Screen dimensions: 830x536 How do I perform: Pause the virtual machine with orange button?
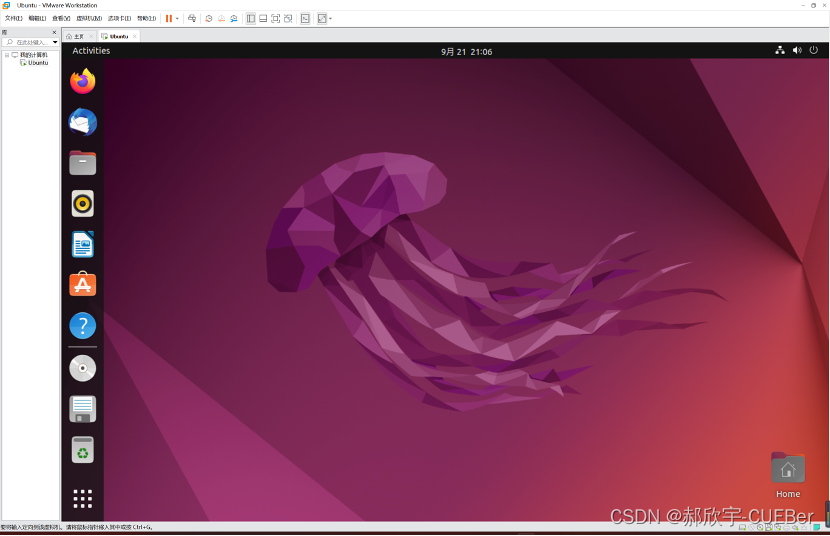tap(169, 19)
